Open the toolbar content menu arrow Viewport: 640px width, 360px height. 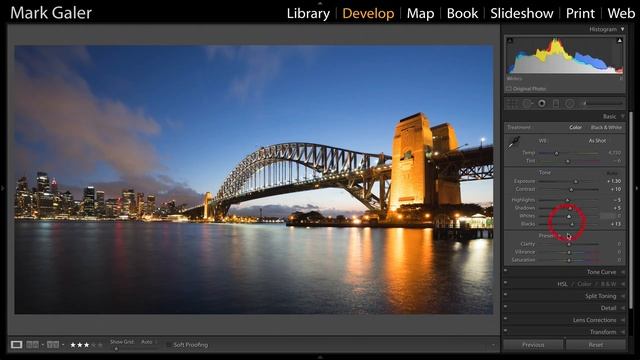click(493, 345)
